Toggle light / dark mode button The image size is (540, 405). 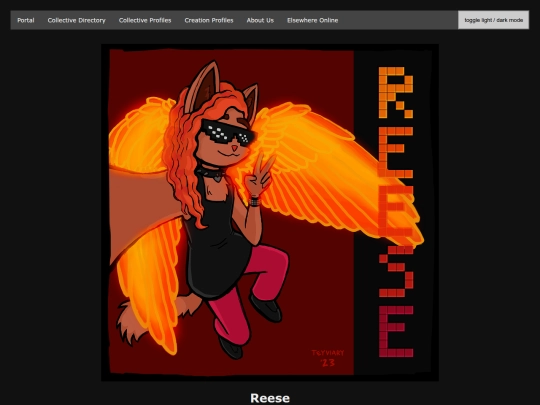(493, 20)
